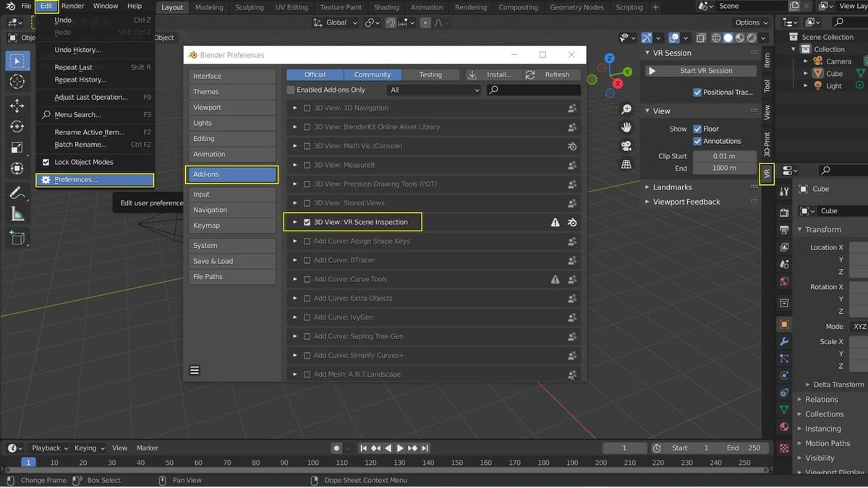Screen dimensions: 868x488
Task: Open the Render menu
Action: tap(73, 7)
